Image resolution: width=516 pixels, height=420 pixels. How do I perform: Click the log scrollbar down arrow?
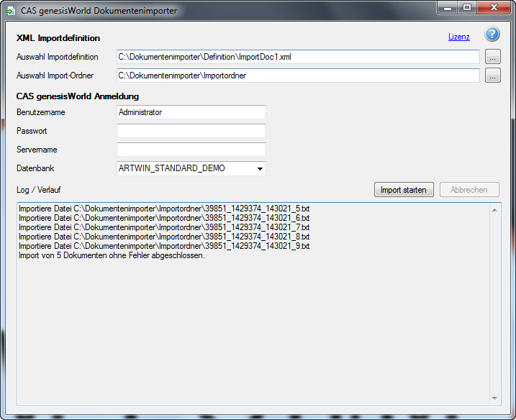coord(494,398)
